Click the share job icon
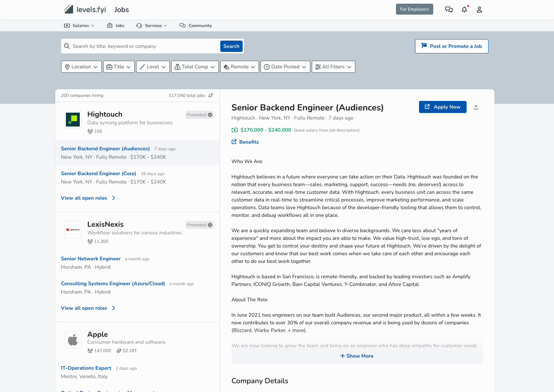554x392 pixels. click(476, 107)
